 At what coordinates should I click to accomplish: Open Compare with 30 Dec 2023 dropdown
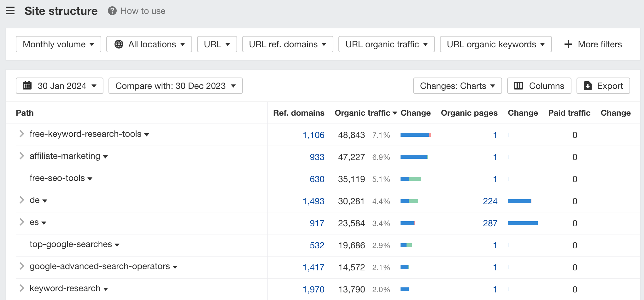pyautogui.click(x=175, y=86)
